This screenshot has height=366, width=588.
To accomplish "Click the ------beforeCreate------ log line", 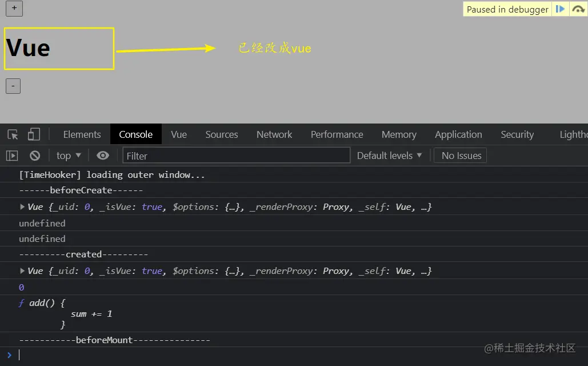I will [x=81, y=190].
